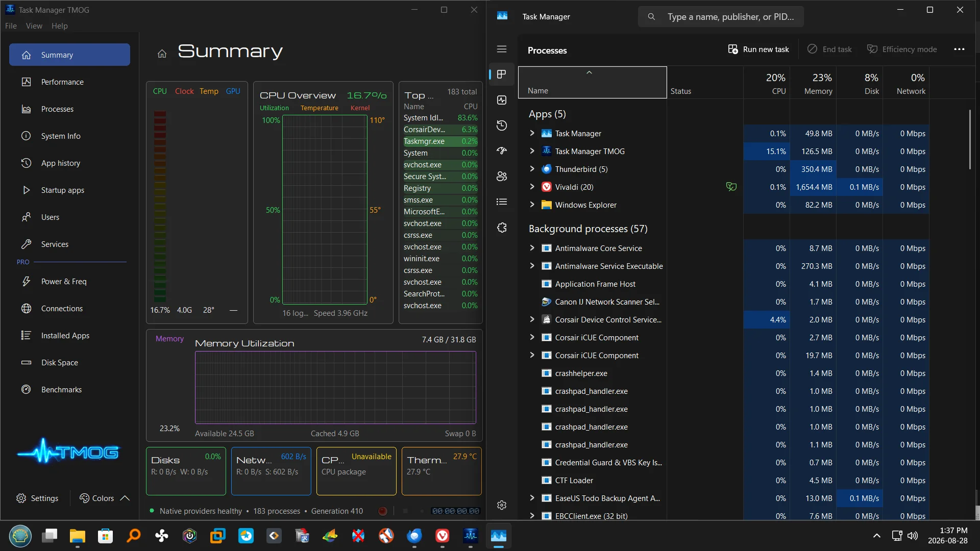980x551 pixels.
Task: Open Benchmarks in the TMOG sidebar
Action: tap(69, 389)
